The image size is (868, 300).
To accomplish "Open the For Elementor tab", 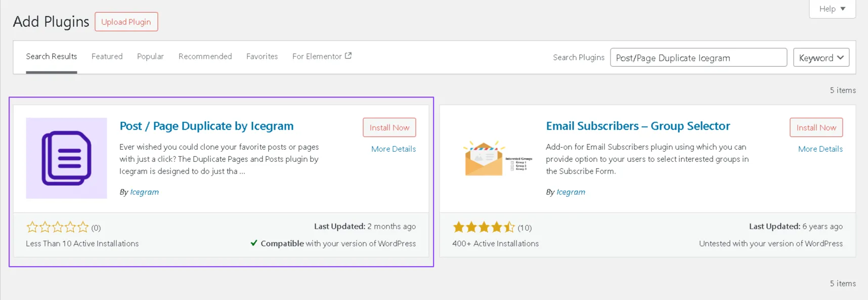I will tap(322, 56).
